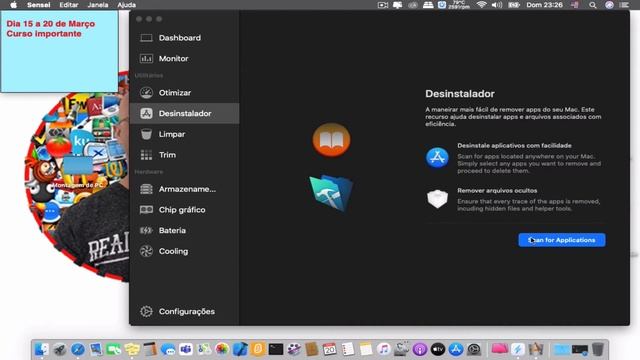Open Microsoft Teams in the Dock
Screen dimensions: 640x360
pos(186,349)
